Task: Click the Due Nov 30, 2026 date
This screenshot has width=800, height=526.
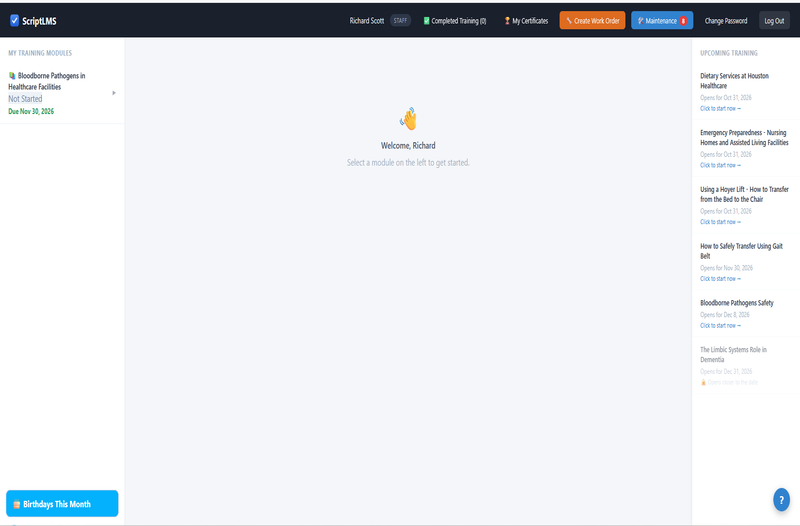Action: [x=31, y=111]
